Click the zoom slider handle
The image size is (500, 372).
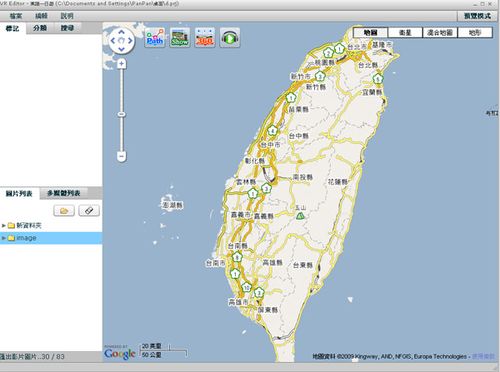coord(122,114)
